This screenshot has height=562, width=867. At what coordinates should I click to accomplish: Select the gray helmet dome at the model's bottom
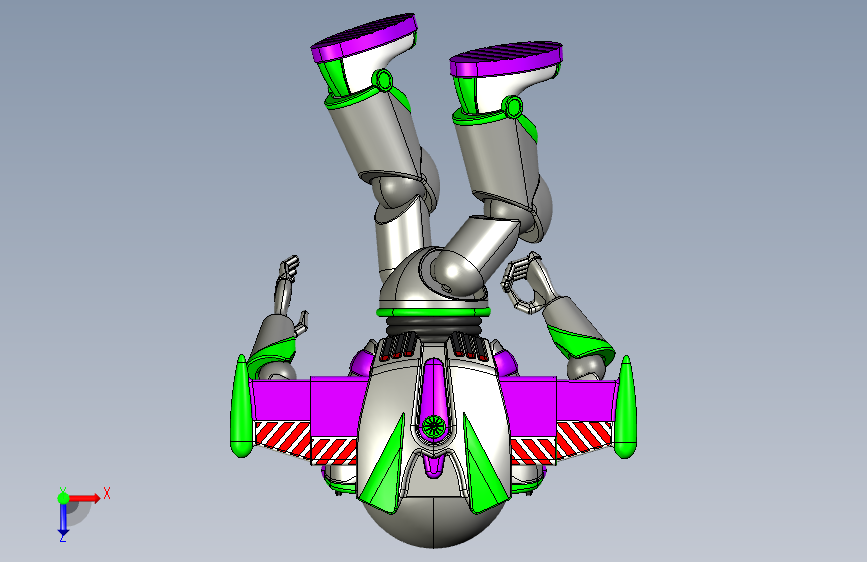pos(434,522)
